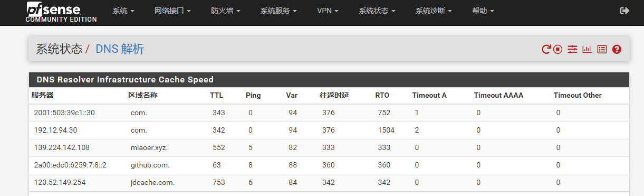Screen dimensions: 644x196
Task: Click the restart service icon
Action: [546, 49]
